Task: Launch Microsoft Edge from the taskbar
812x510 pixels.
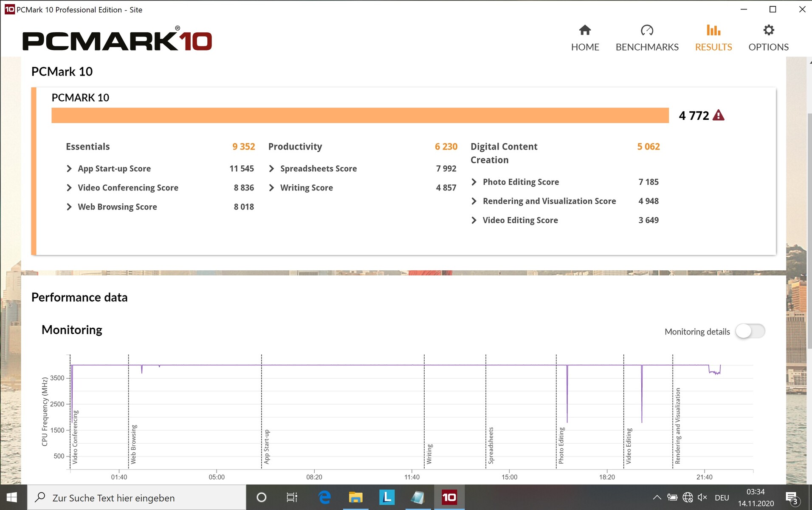Action: 324,497
